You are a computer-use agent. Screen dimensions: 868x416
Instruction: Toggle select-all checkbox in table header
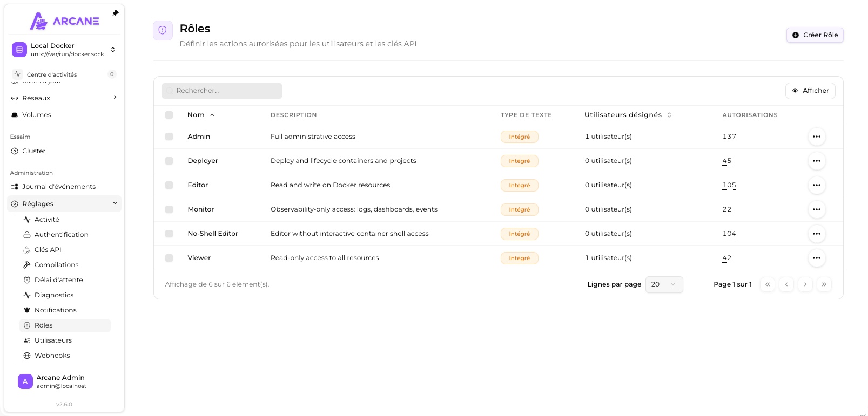click(169, 115)
